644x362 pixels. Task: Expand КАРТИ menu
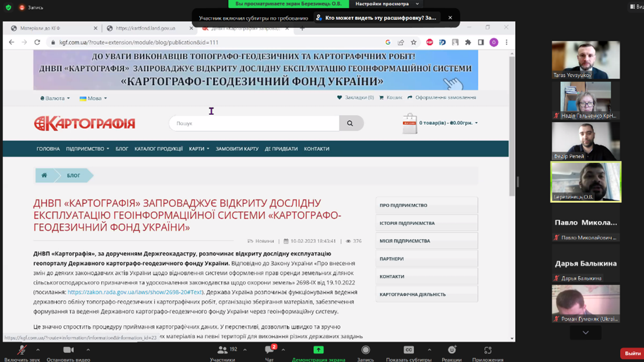(199, 149)
